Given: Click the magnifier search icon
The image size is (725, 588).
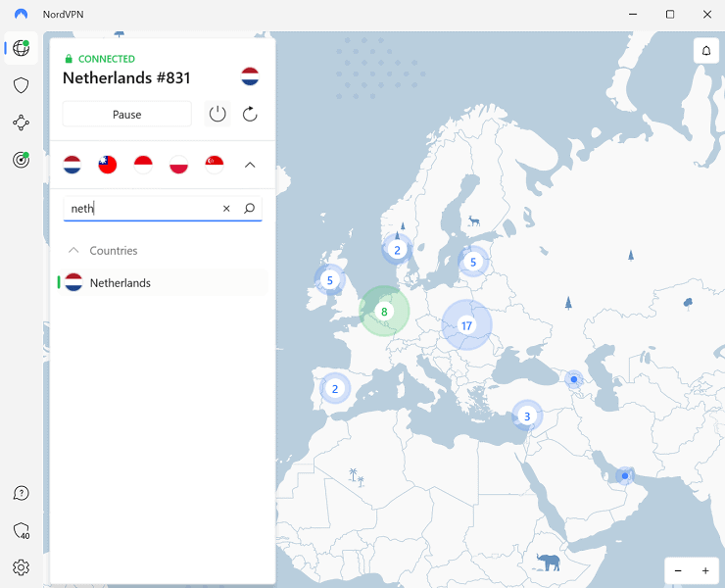Looking at the screenshot, I should tap(249, 209).
